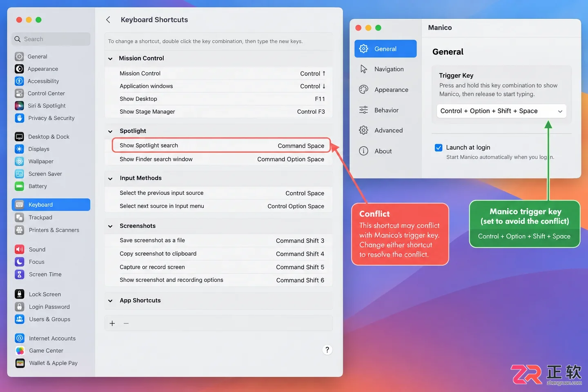Screen dimensions: 588x392
Task: Add a new app shortcut with plus
Action: pyautogui.click(x=112, y=323)
